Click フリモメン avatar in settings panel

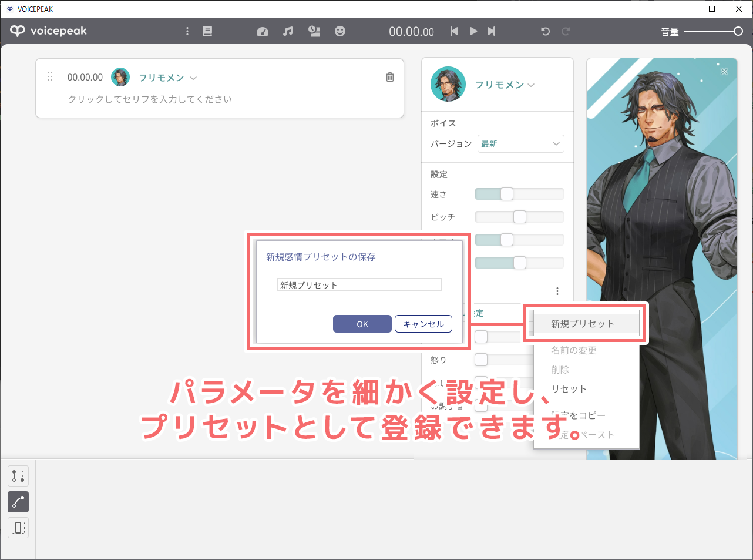click(x=448, y=84)
